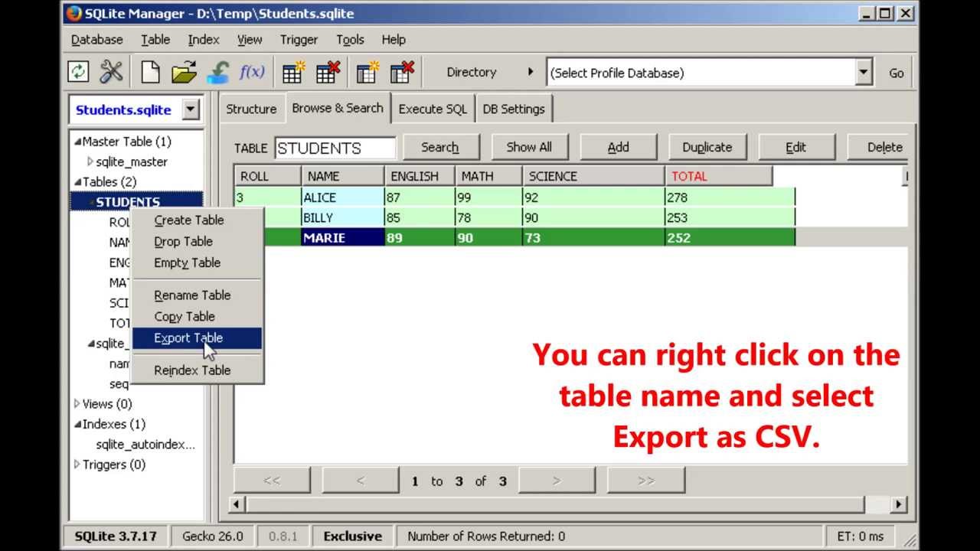980x551 pixels.
Task: Collapse the Master Table (1) node
Action: coord(77,142)
